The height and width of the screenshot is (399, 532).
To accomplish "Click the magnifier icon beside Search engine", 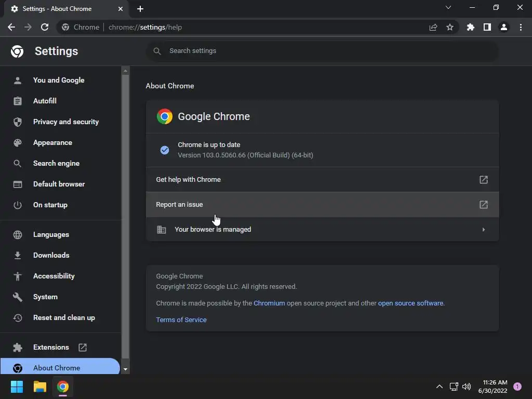I will point(17,164).
